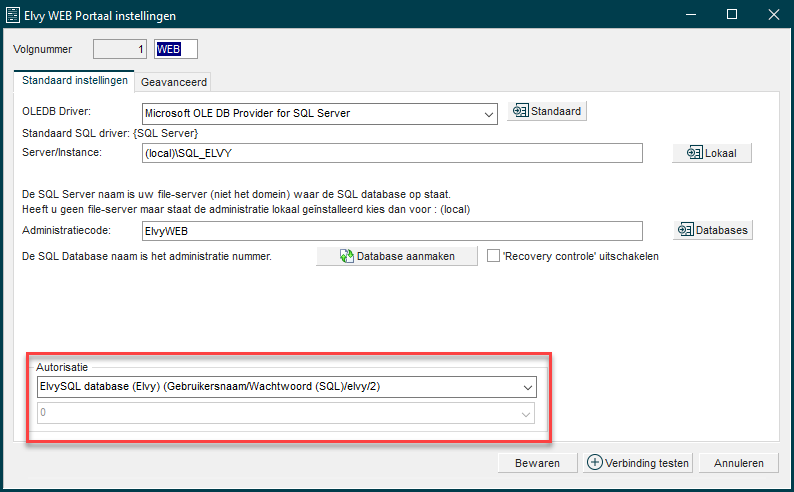Click the Standaard button icon

tap(521, 111)
